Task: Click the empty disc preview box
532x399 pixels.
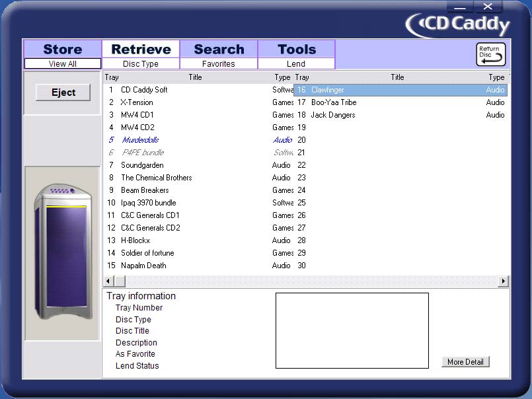Action: (x=352, y=330)
